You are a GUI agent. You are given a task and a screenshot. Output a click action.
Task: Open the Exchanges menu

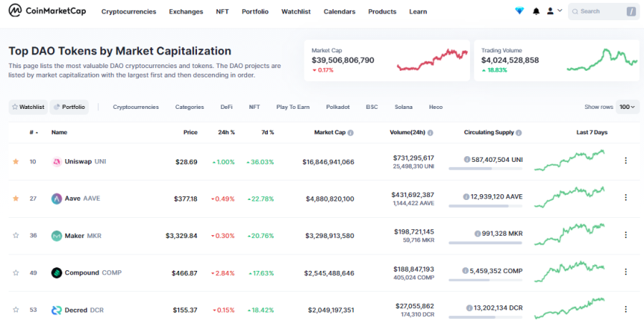click(186, 11)
